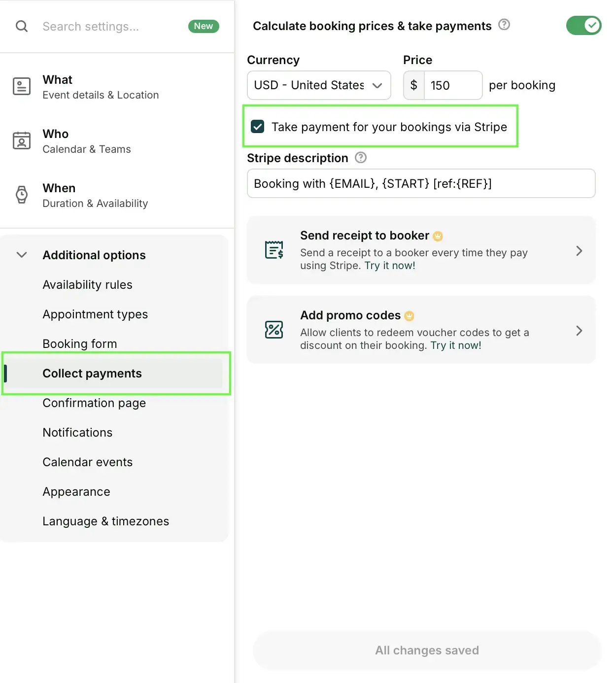The width and height of the screenshot is (616, 683).
Task: Click the crown badge next to Send receipt to booker
Action: pos(438,236)
